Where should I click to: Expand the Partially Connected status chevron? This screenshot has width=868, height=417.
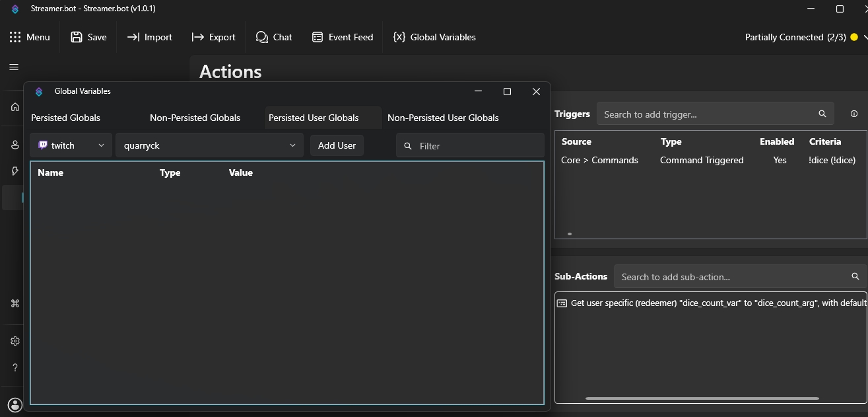(x=865, y=38)
